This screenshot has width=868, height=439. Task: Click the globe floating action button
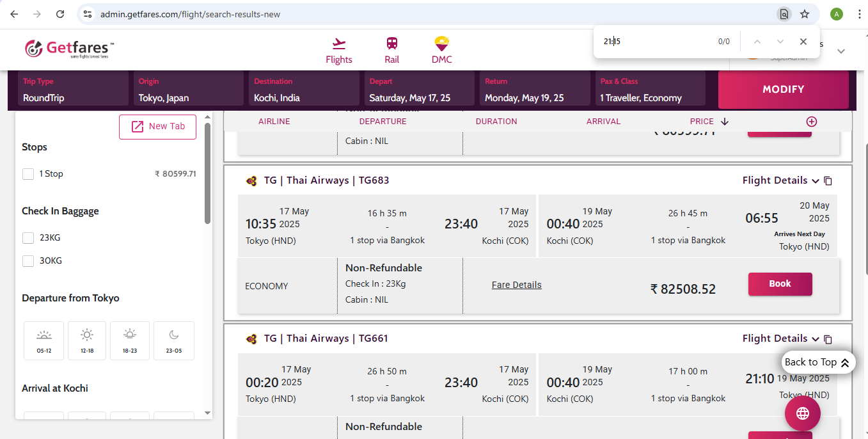(x=802, y=413)
